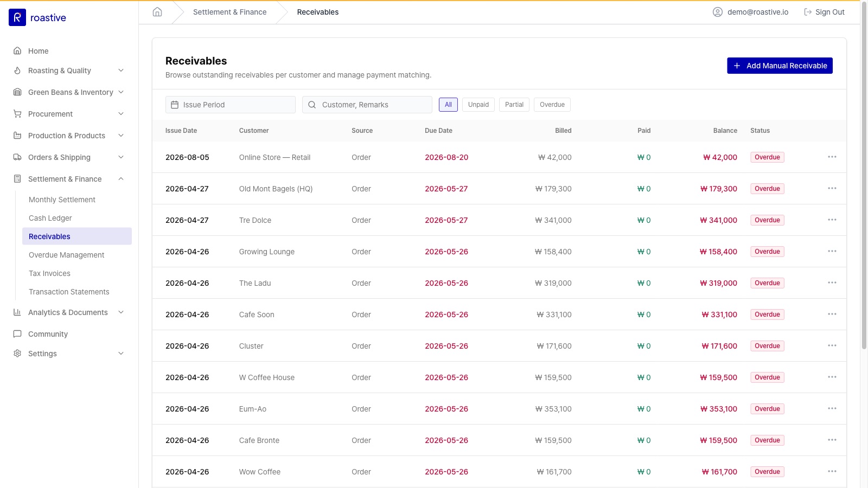Click Add Manual Receivable button
The width and height of the screenshot is (868, 488).
(x=780, y=66)
